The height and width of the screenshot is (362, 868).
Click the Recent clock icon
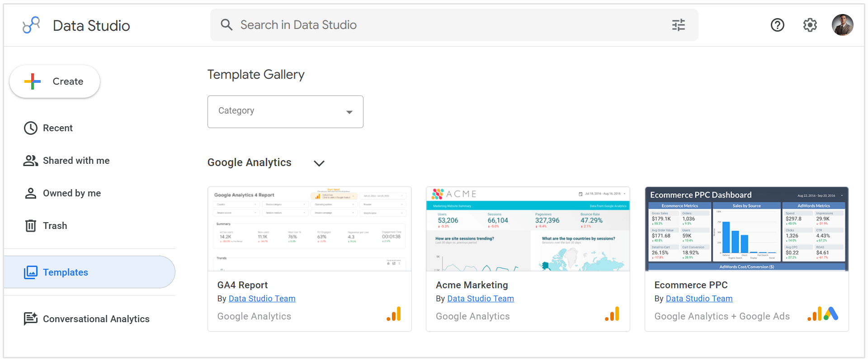(31, 128)
